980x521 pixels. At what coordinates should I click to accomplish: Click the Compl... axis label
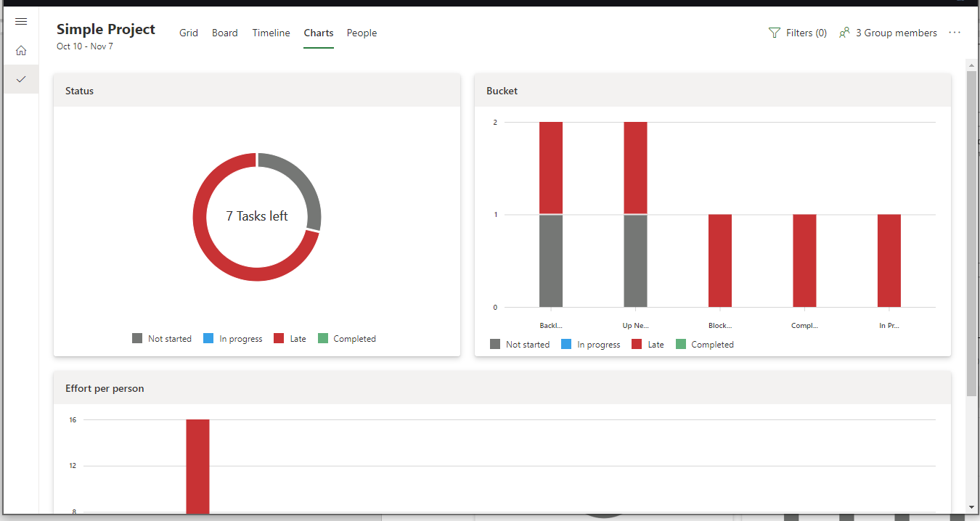click(x=804, y=326)
